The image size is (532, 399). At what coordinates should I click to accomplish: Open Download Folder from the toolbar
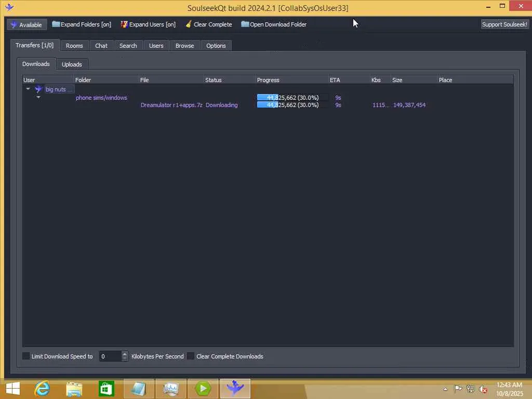click(x=274, y=24)
